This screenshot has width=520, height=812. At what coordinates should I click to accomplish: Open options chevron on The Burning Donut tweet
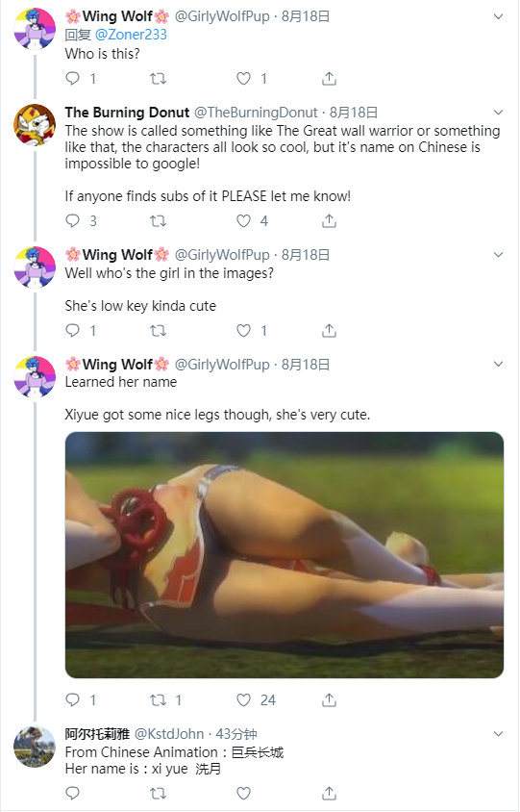click(x=498, y=113)
